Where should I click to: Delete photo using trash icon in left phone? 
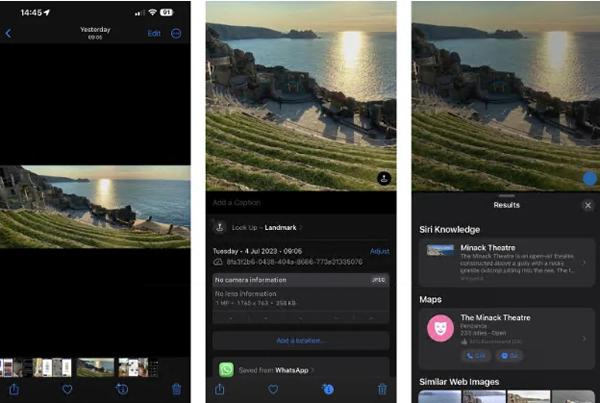point(177,389)
